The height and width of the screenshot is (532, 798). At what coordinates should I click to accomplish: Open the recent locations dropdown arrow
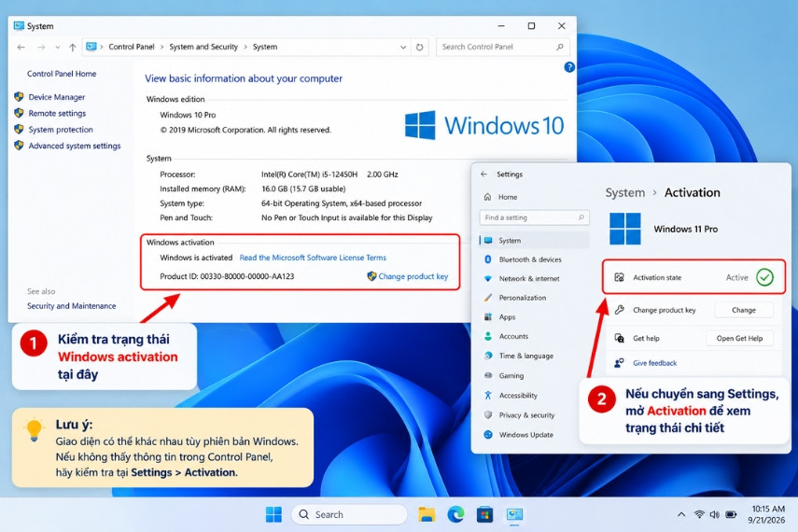point(58,47)
